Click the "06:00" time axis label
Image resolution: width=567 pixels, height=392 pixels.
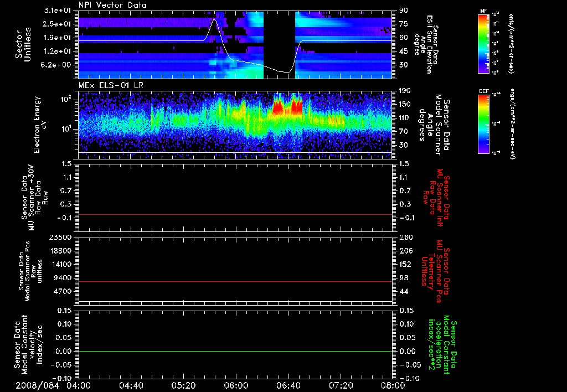coord(235,385)
